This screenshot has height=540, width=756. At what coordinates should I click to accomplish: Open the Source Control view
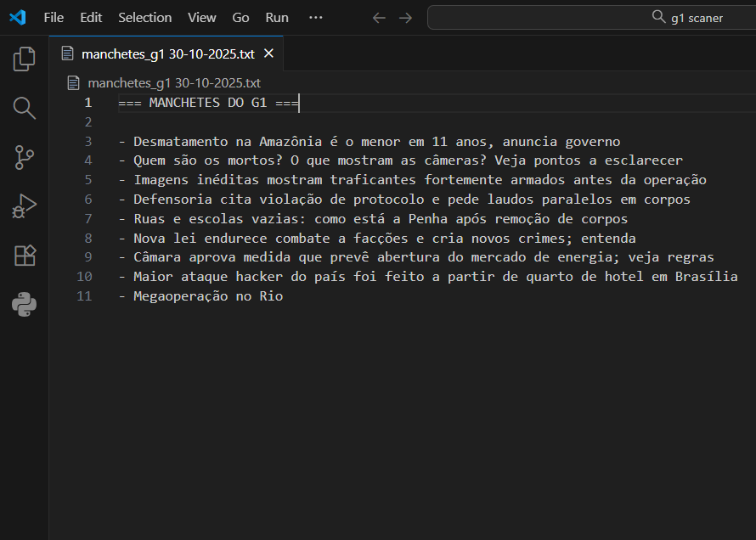[x=25, y=157]
